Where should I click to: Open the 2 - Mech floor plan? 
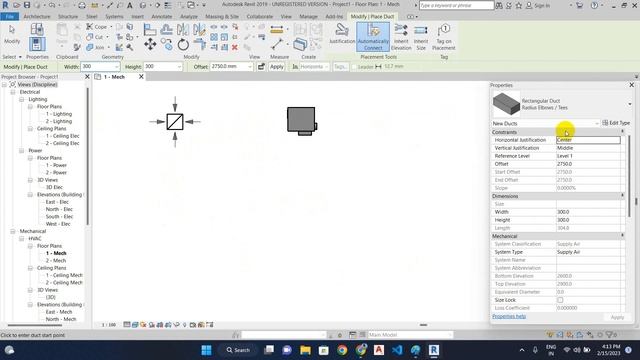[56, 260]
